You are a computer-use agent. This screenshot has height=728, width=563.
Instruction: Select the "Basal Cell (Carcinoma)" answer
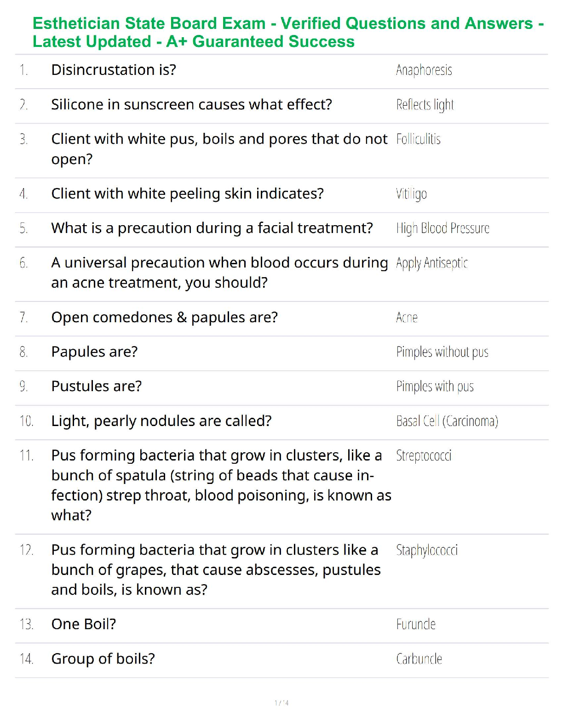coord(447,421)
